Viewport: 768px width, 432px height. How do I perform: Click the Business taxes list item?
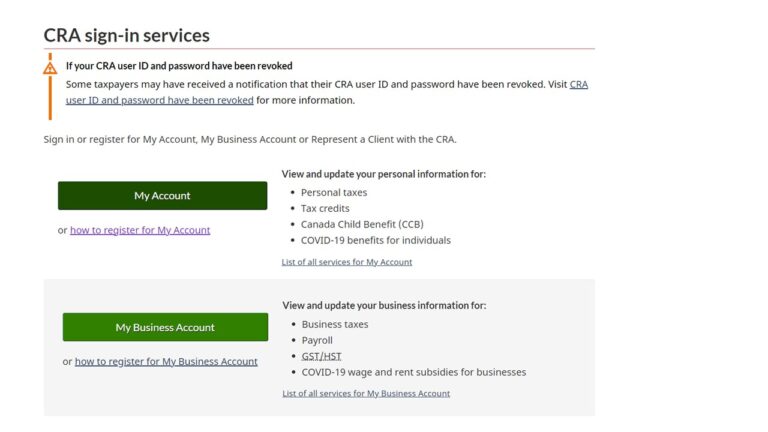coord(335,324)
